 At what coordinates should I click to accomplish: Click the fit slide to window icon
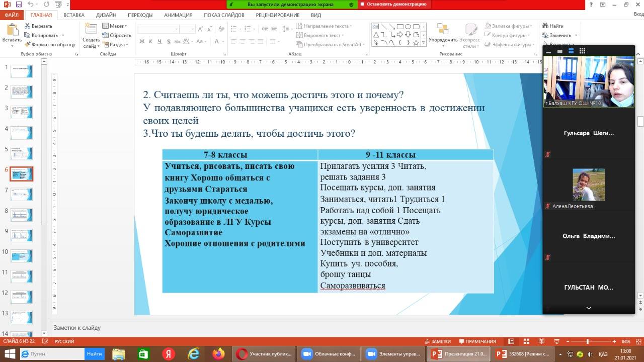pos(637,341)
